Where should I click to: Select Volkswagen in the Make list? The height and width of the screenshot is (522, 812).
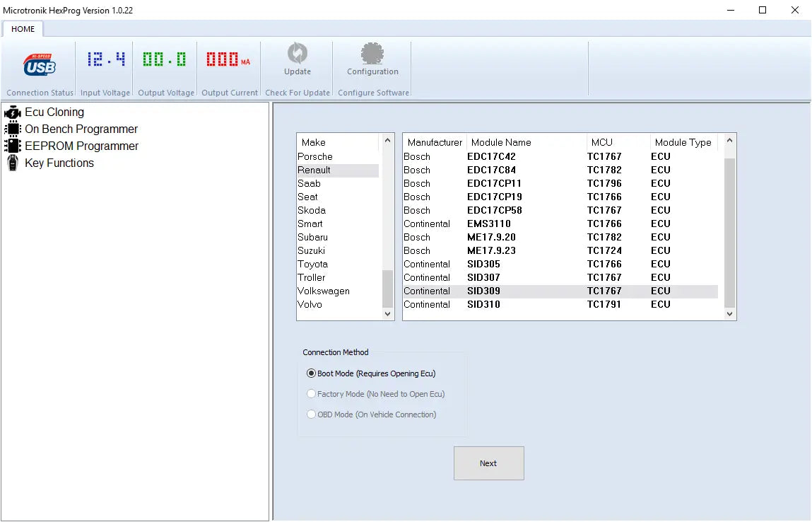tap(324, 291)
